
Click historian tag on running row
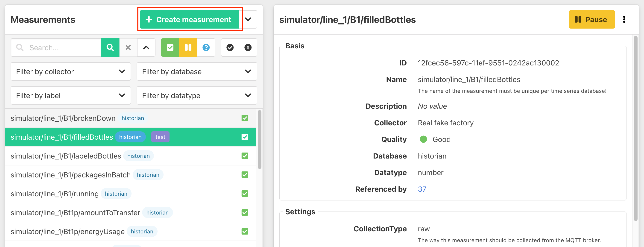coord(116,194)
